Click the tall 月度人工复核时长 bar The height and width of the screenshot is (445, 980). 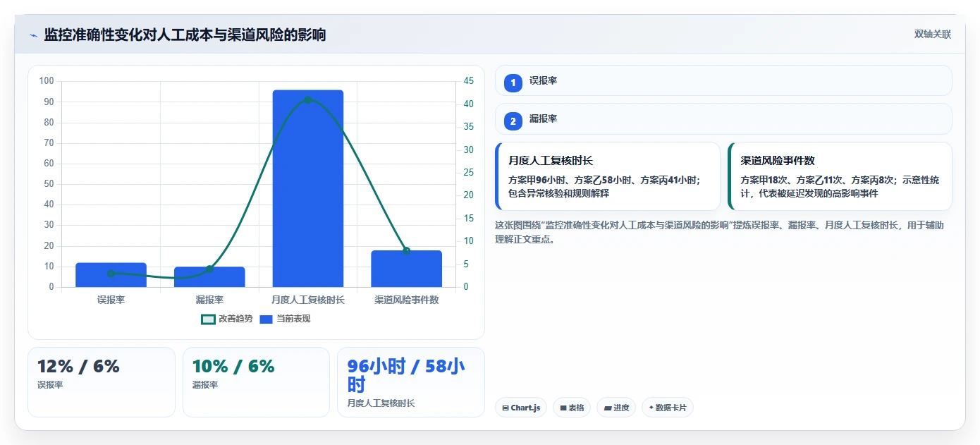pyautogui.click(x=308, y=188)
